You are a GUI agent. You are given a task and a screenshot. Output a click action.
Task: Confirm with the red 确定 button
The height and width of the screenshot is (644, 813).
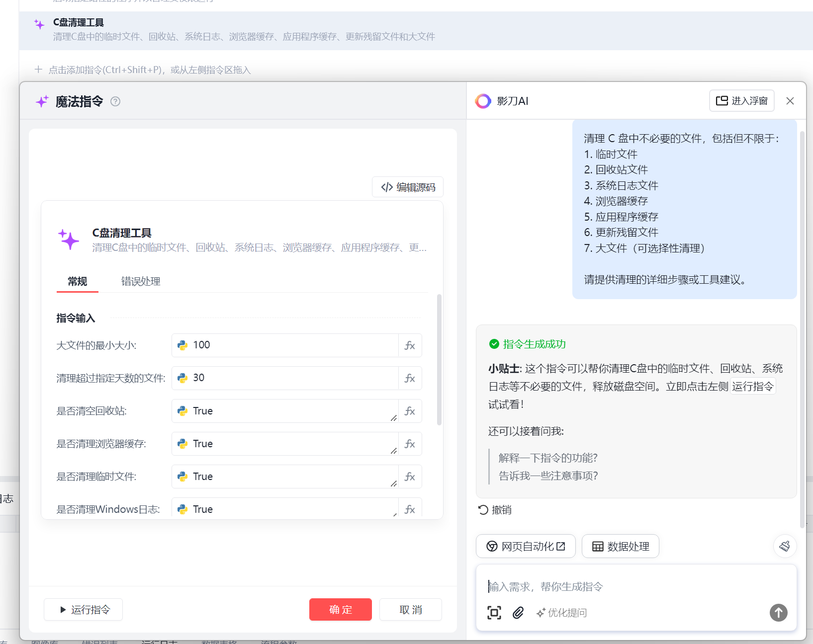point(341,610)
